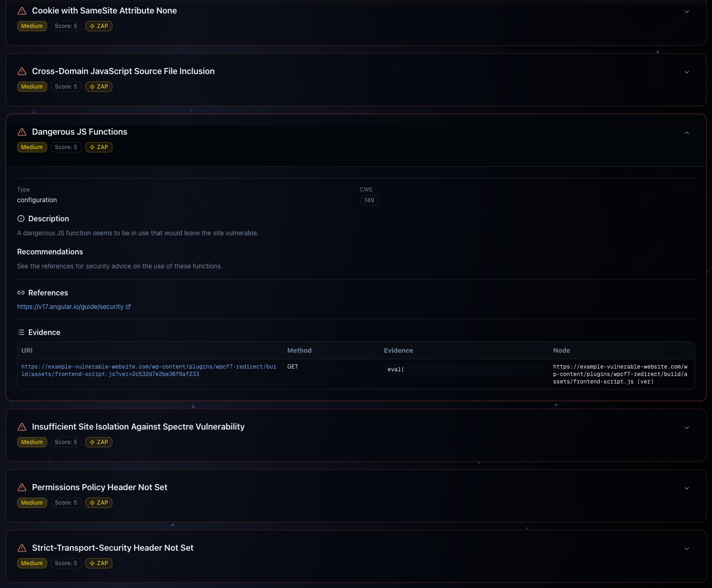Viewport: 712px width, 588px height.
Task: Click Score: 5 badge on Dangerous JS Functions card
Action: [x=66, y=147]
